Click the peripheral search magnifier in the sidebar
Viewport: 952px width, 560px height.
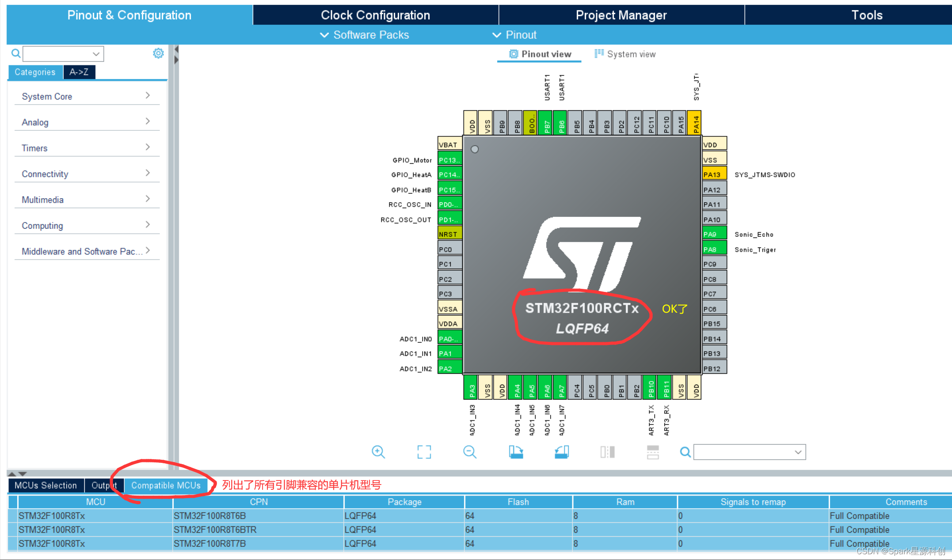click(x=15, y=53)
